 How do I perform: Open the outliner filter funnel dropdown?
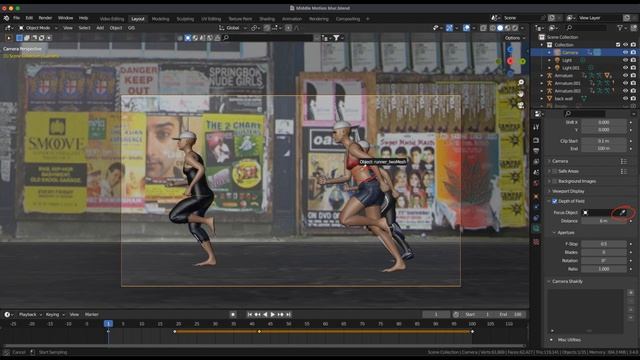[622, 28]
